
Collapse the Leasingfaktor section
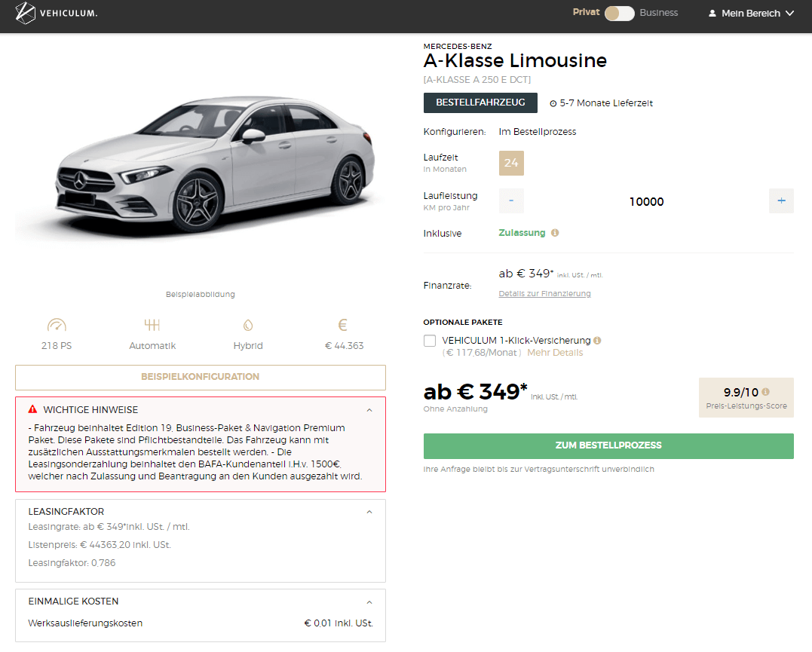[x=369, y=512]
